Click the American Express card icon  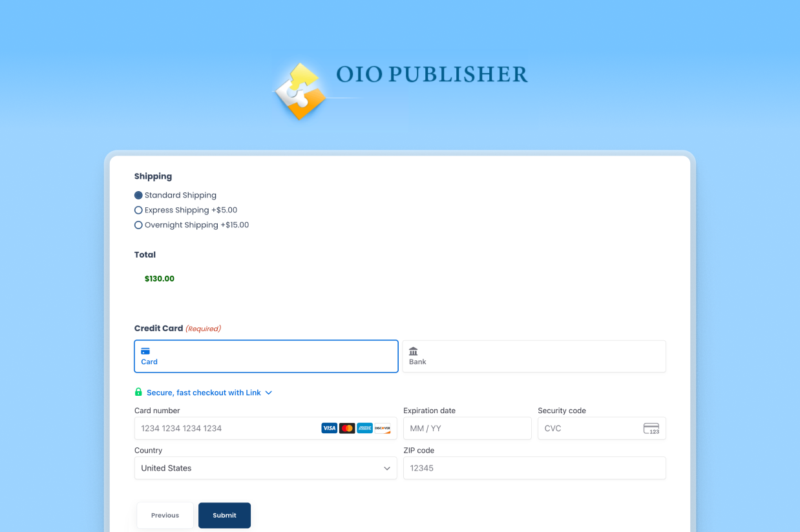(x=364, y=428)
